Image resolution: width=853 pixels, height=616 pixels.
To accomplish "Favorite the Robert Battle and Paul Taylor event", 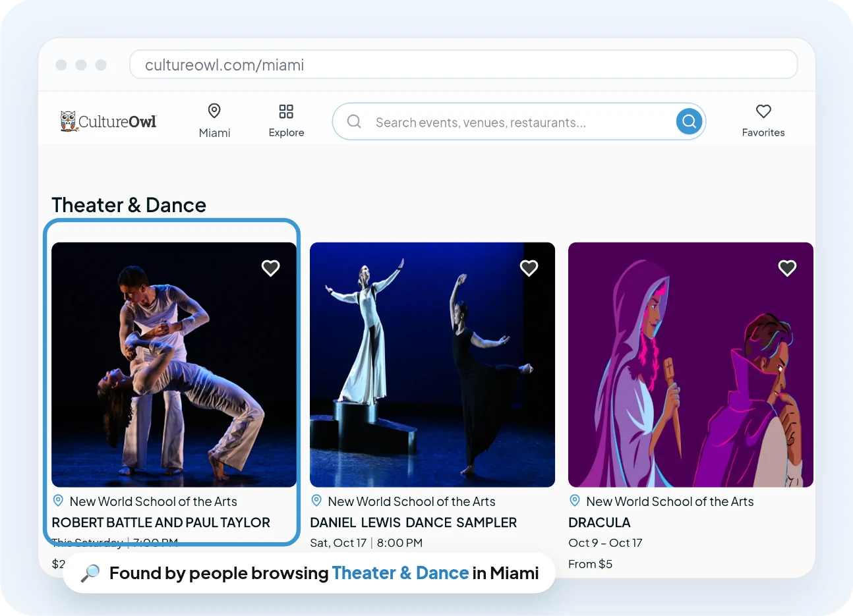I will tap(271, 268).
